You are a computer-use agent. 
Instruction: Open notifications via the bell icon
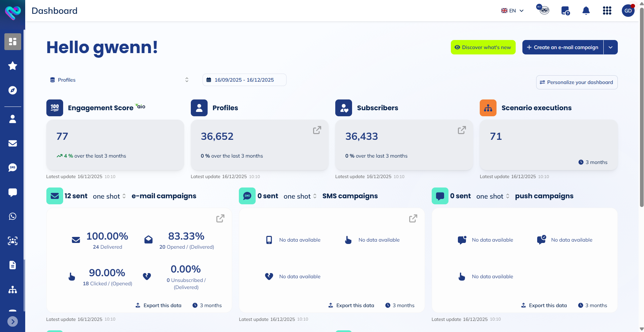[x=586, y=10]
